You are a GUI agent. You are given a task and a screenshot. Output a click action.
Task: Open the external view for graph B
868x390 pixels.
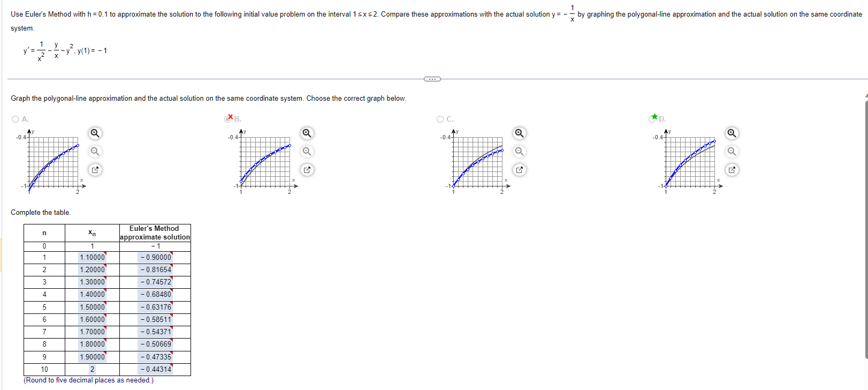(x=306, y=170)
